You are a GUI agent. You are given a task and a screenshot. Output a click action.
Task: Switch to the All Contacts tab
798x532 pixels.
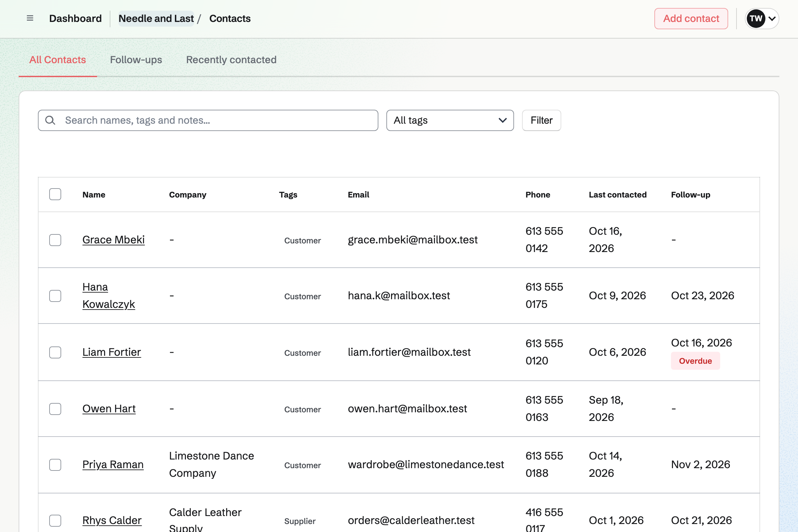pyautogui.click(x=58, y=60)
